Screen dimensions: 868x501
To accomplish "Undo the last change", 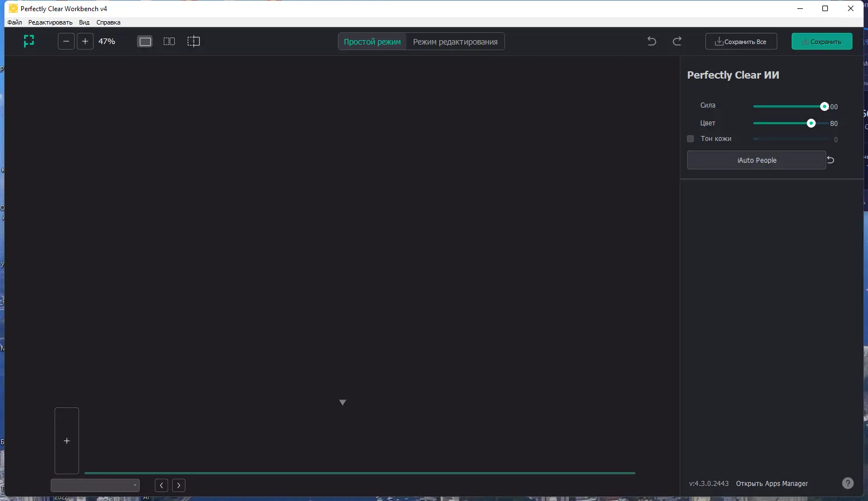I will 652,41.
